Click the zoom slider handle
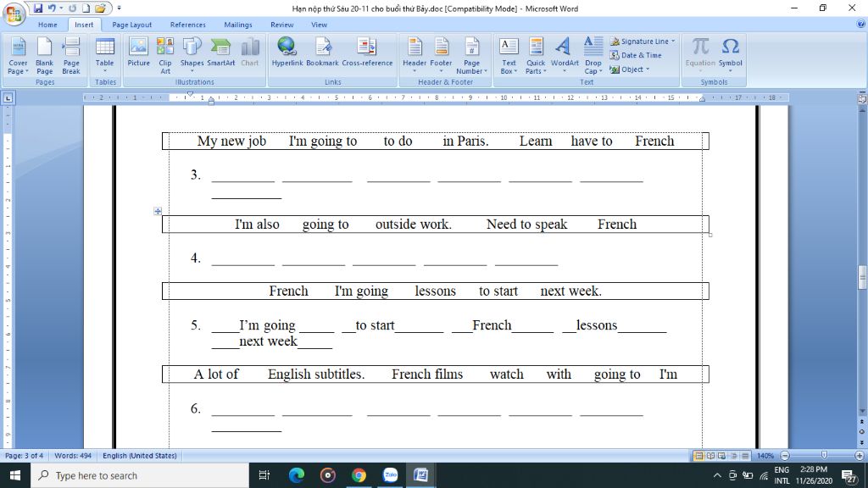 point(824,455)
